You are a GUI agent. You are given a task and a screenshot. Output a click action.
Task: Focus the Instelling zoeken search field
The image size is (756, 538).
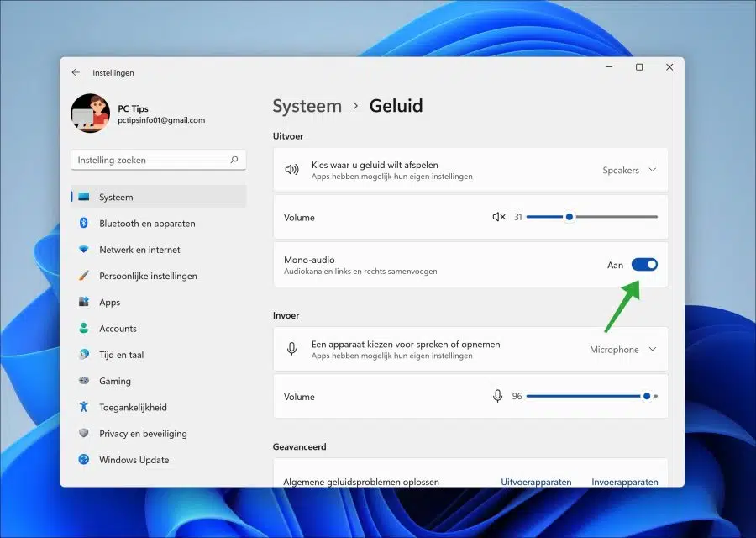click(x=158, y=160)
